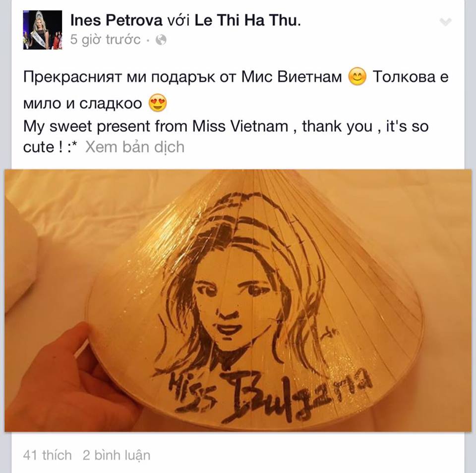Open Le Thi Ha Thu's profile link
476x473 pixels.
click(247, 20)
